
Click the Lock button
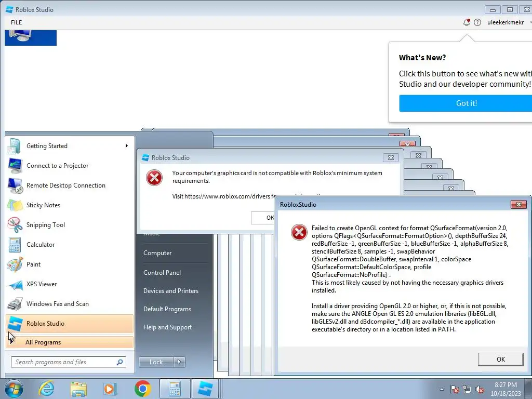pyautogui.click(x=156, y=362)
